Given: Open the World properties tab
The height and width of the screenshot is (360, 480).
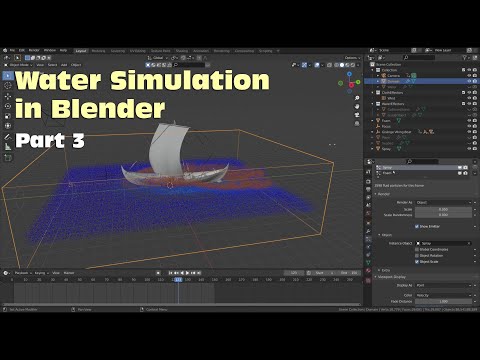Looking at the screenshot, I should coord(368,214).
